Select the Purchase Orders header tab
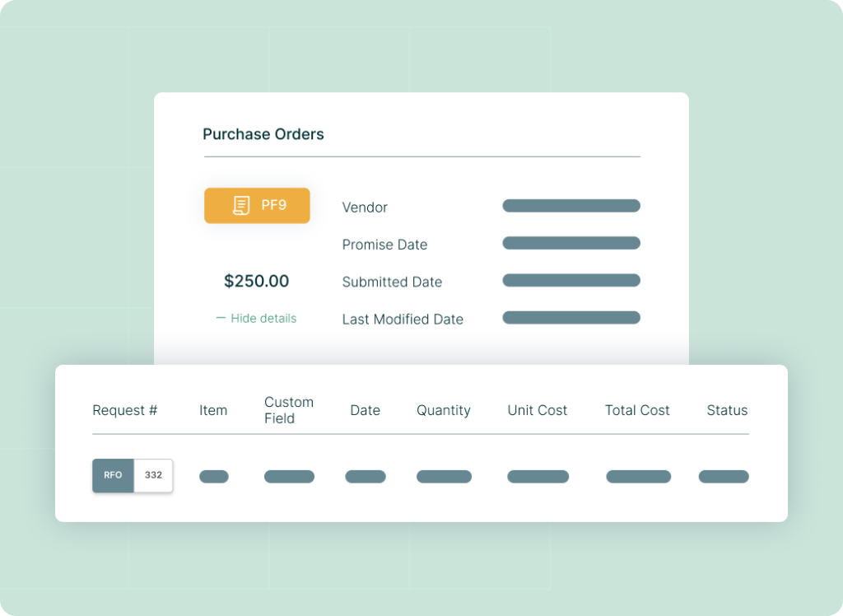This screenshot has width=843, height=616. tap(263, 133)
